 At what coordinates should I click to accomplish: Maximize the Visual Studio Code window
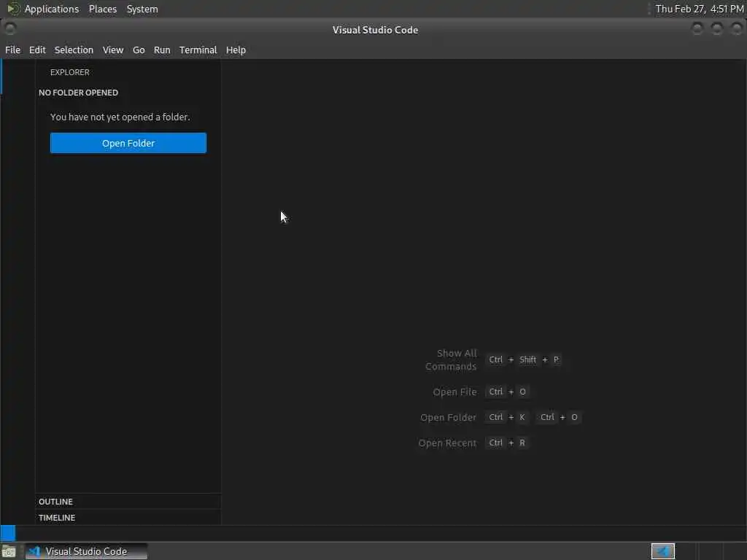(717, 29)
